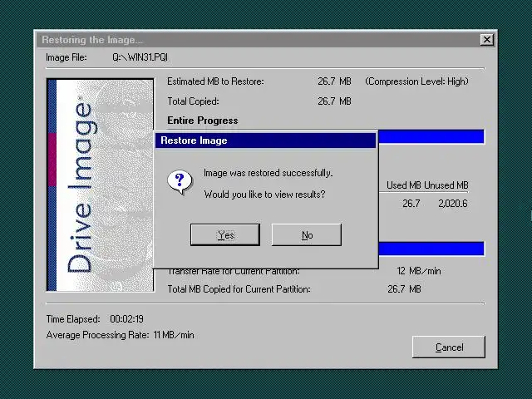
Task: Click No in Restore Image dialog
Action: (307, 234)
